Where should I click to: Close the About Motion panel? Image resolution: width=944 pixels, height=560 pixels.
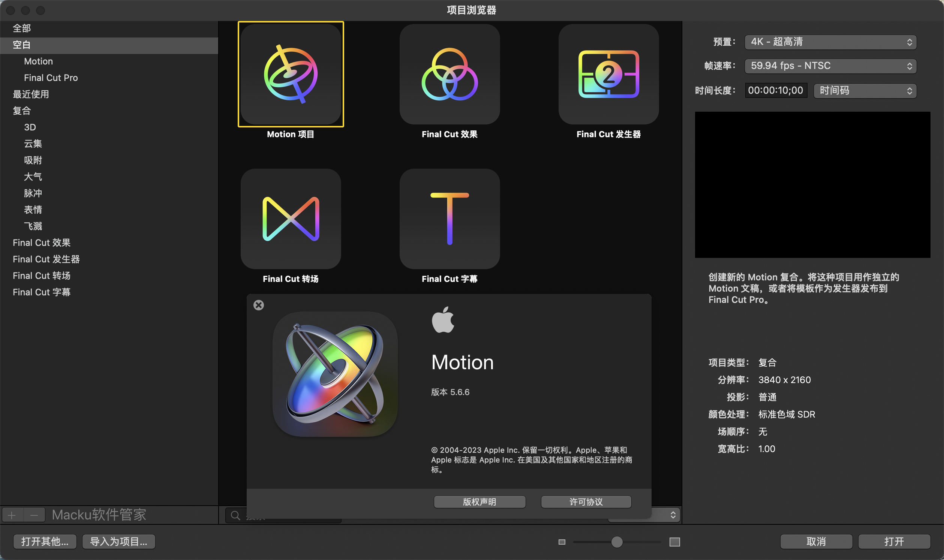point(259,305)
